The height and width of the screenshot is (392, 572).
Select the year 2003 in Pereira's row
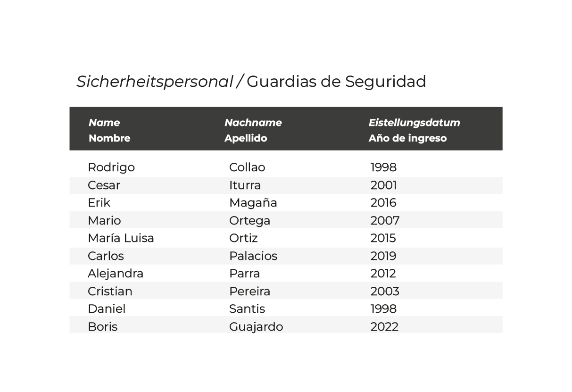(x=385, y=292)
